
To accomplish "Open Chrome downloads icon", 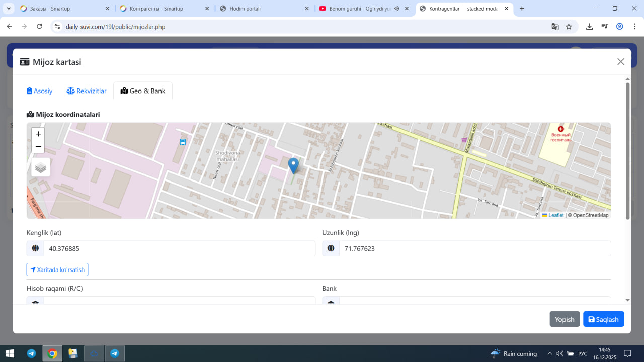I will tap(589, 27).
